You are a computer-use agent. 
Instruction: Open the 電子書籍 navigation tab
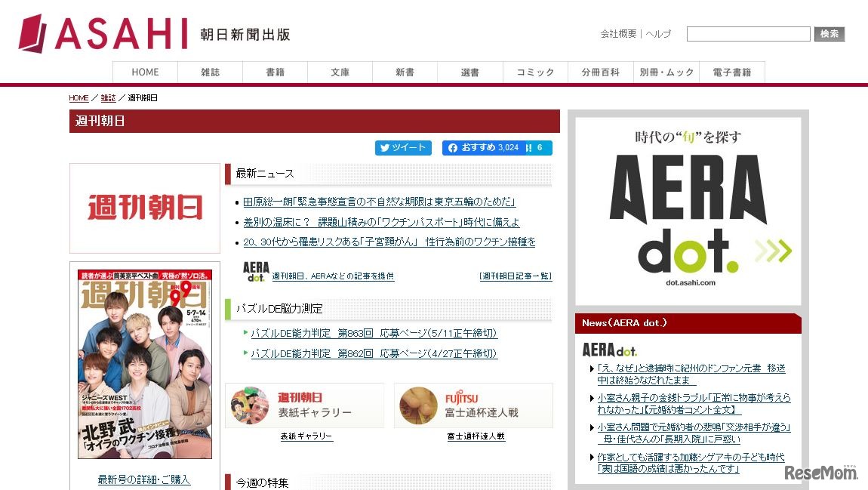pos(732,72)
